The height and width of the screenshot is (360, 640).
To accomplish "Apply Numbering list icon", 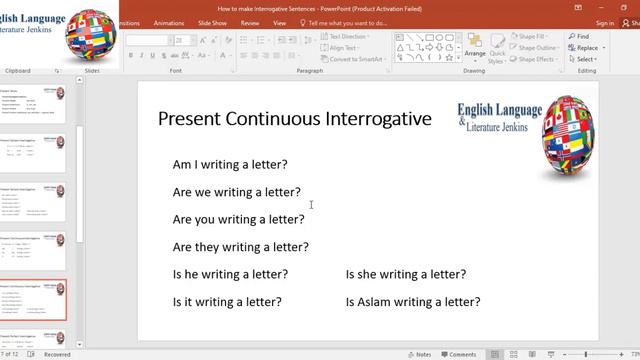I will (x=260, y=40).
